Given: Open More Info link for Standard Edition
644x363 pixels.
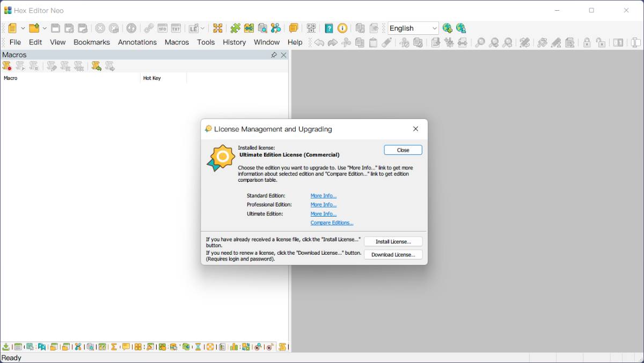Looking at the screenshot, I should point(324,196).
